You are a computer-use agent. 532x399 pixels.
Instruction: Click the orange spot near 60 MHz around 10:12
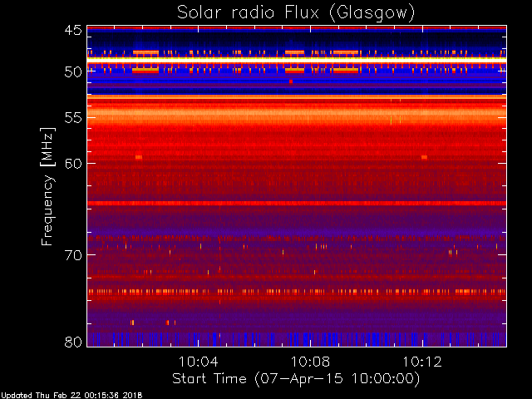pos(424,157)
